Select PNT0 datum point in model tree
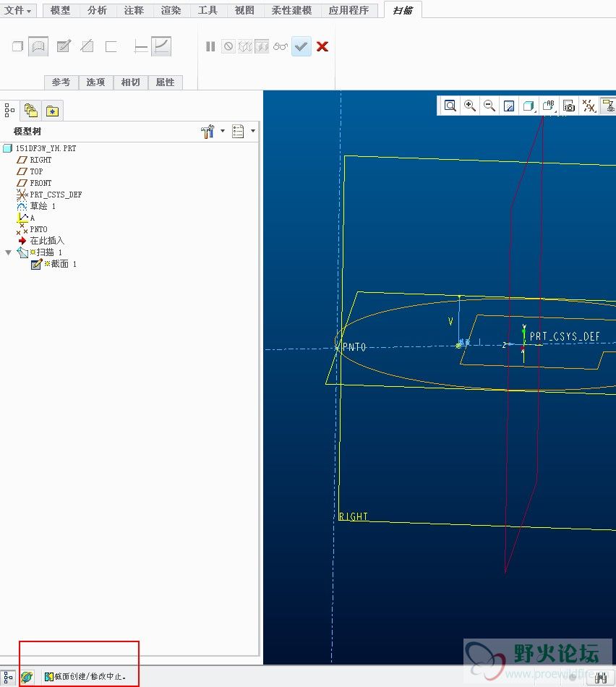The image size is (616, 687). (x=32, y=229)
